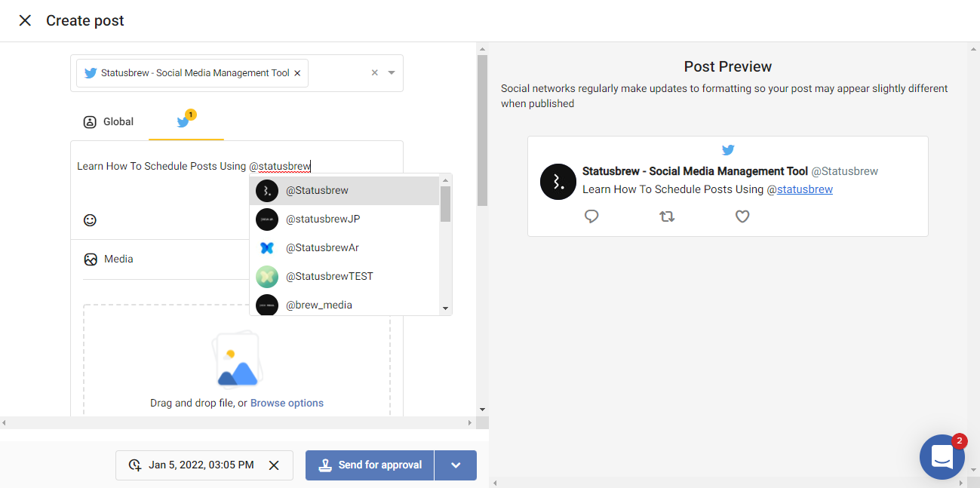
Task: Open Send for approval options dropdown
Action: coord(456,465)
